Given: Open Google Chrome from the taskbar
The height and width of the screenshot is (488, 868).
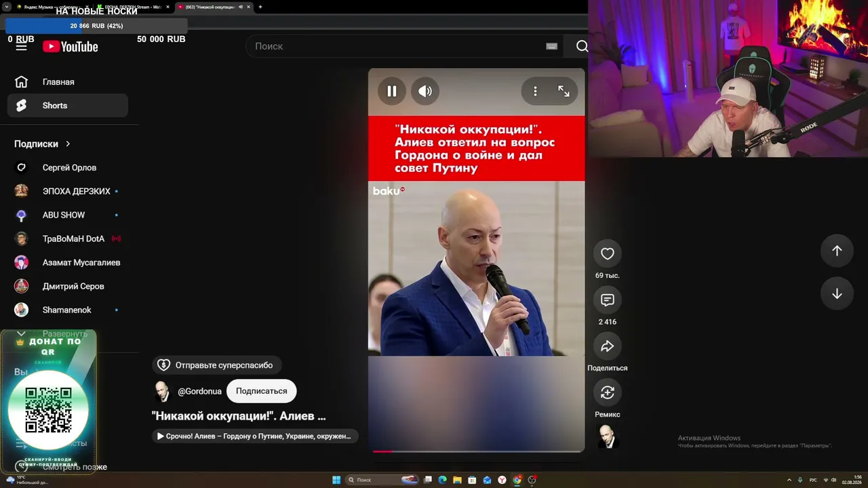Looking at the screenshot, I should [x=517, y=480].
